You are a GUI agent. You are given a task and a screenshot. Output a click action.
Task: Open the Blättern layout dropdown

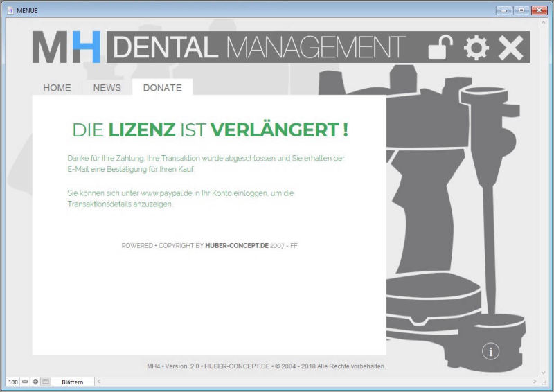(72, 382)
